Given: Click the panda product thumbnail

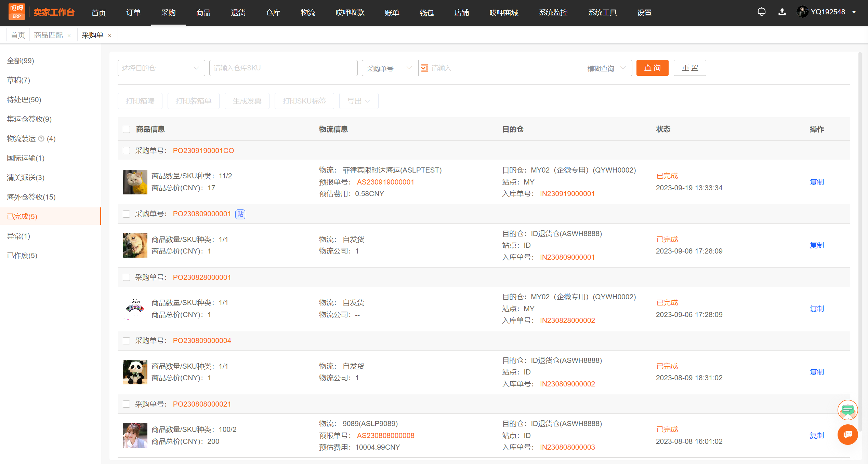Looking at the screenshot, I should [135, 372].
